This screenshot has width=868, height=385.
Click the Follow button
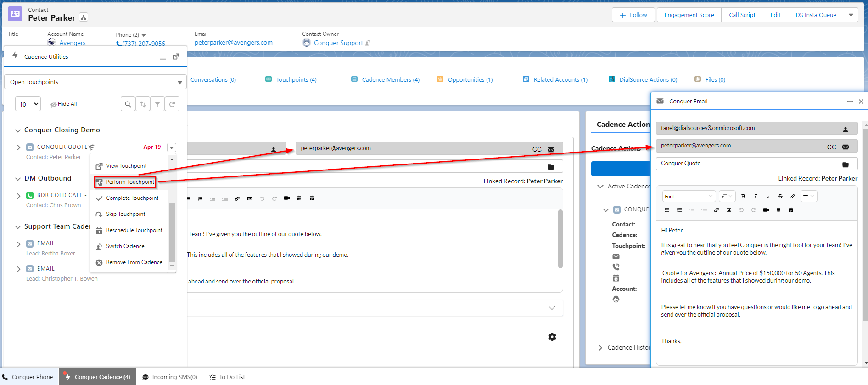tap(633, 15)
